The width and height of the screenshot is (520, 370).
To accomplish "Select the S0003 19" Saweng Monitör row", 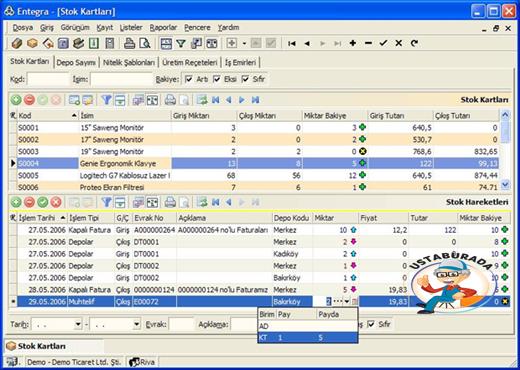I will (258, 152).
